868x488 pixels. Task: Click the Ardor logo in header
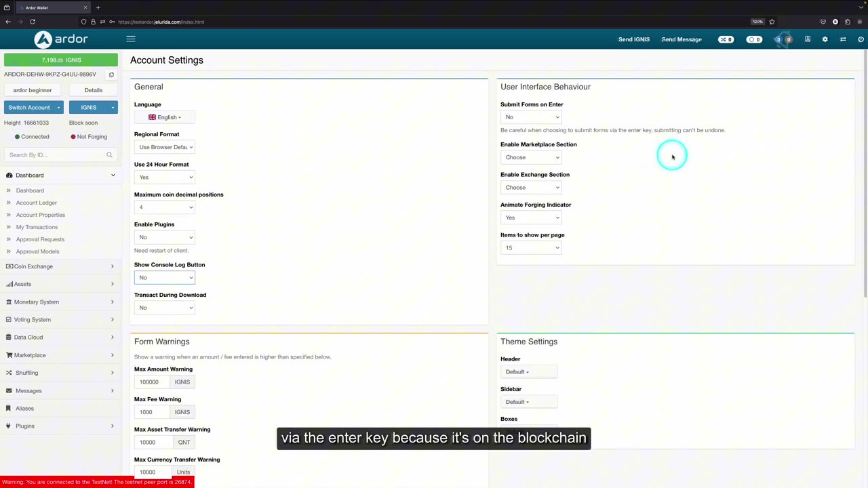coord(61,39)
